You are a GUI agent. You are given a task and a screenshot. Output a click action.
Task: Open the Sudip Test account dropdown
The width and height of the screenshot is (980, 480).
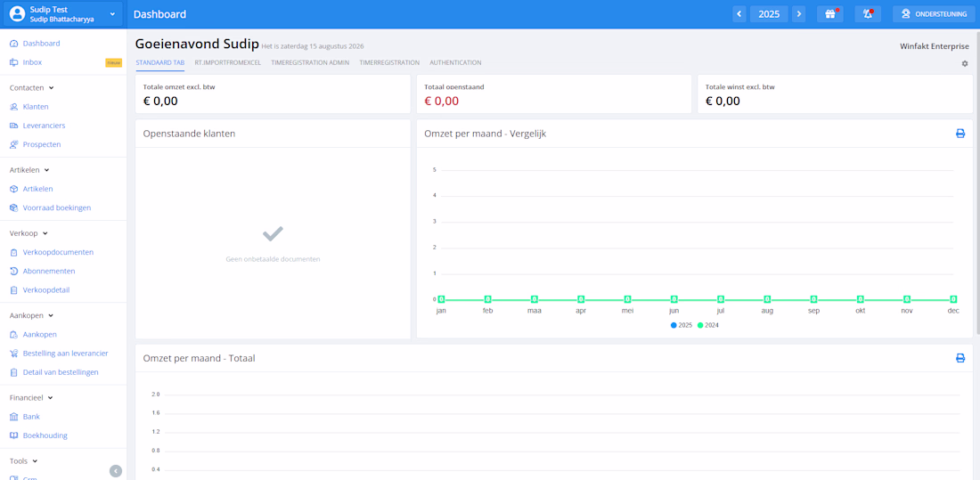coord(62,13)
